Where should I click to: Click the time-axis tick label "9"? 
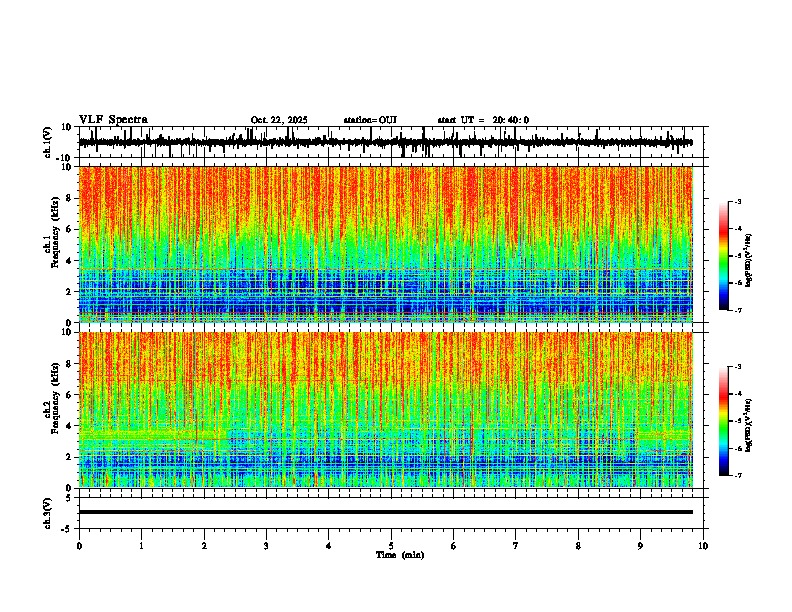pyautogui.click(x=640, y=546)
